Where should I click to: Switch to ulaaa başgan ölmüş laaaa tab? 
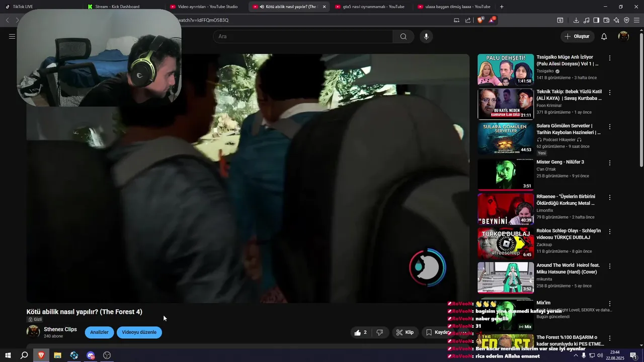(x=457, y=7)
